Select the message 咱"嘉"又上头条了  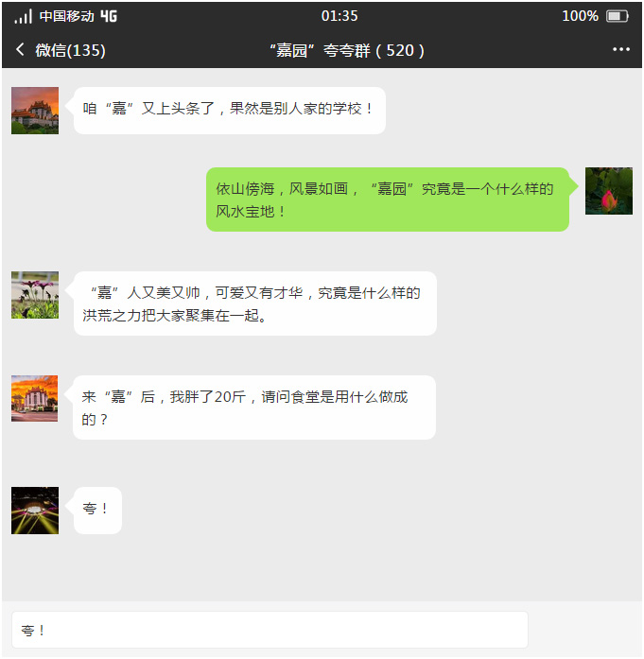(230, 111)
